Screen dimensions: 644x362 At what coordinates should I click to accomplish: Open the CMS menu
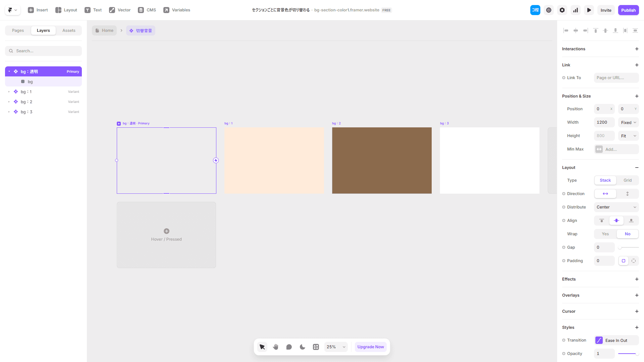(147, 10)
